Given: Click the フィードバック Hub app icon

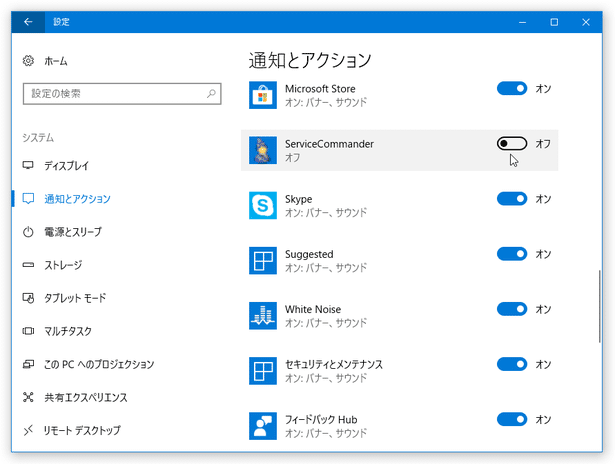Looking at the screenshot, I should [x=263, y=425].
